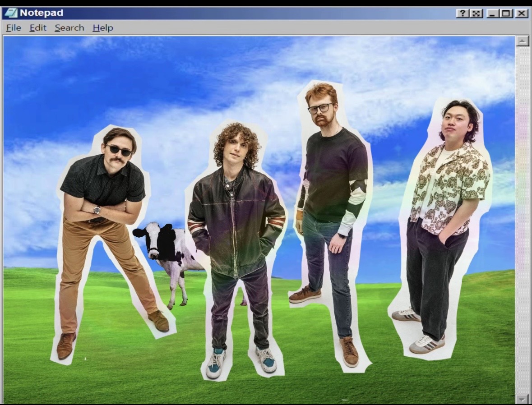Click the curly-haired man in leather jacket

pos(237,226)
